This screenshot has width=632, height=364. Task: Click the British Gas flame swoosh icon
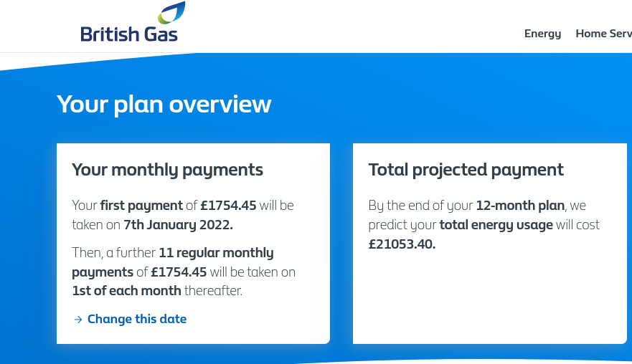click(x=171, y=12)
